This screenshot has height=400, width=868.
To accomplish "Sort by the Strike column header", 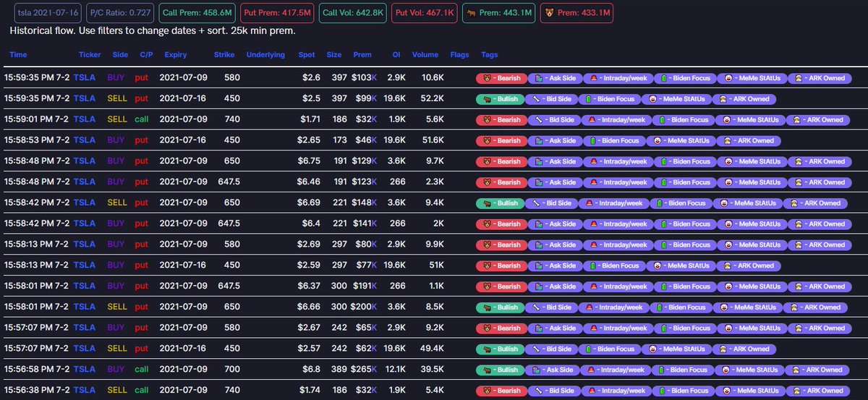I will point(224,55).
